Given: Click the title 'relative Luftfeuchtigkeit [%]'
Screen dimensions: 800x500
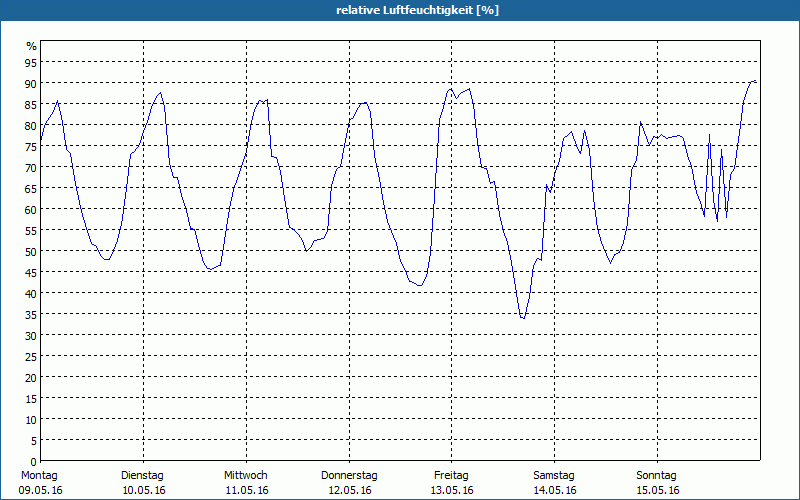Looking at the screenshot, I should [417, 10].
